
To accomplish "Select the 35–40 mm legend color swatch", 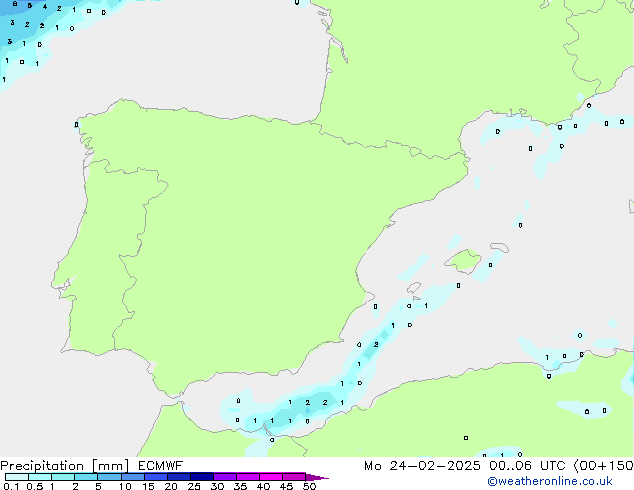I will pos(247,477).
